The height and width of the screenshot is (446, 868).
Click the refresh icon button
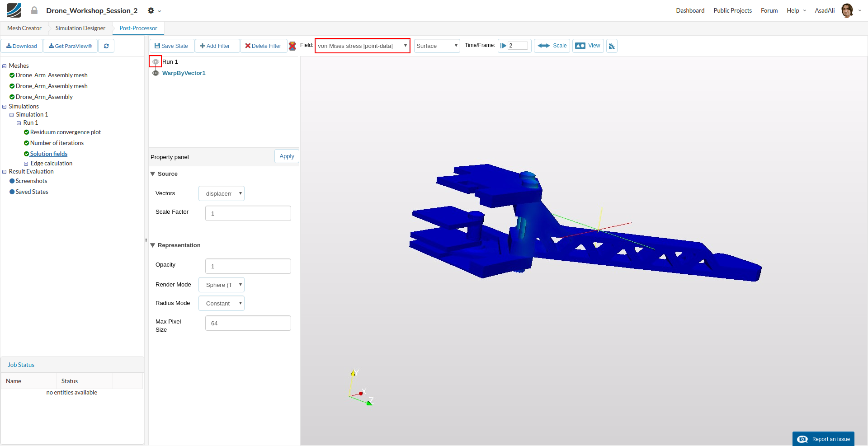106,46
